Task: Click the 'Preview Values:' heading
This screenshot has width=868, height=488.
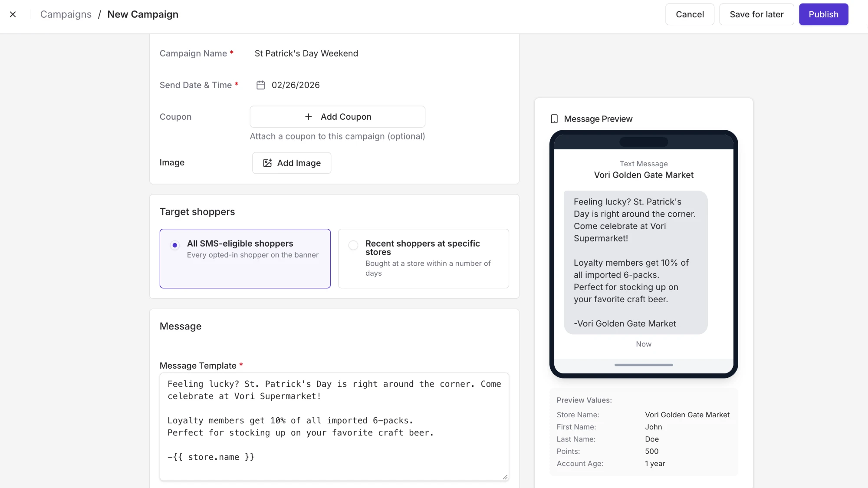Action: tap(584, 400)
